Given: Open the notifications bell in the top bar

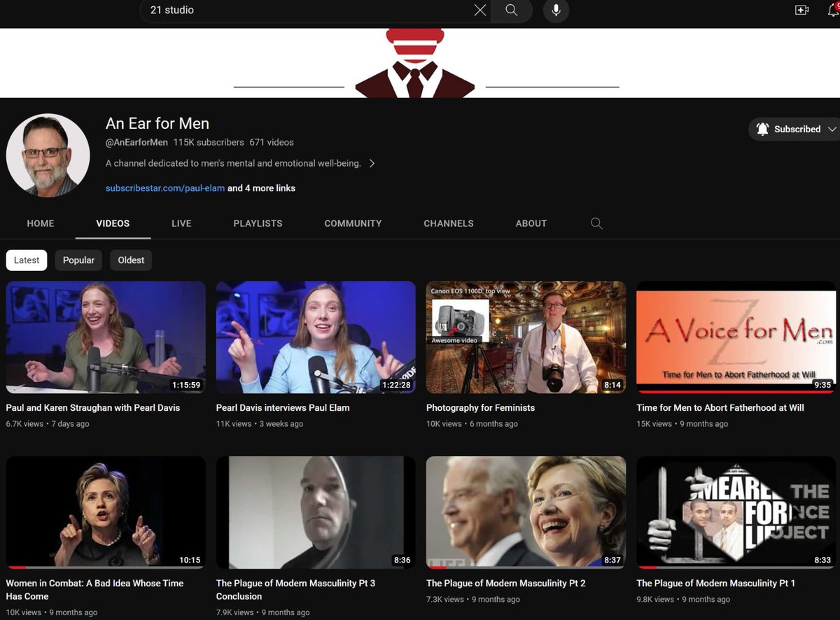Looking at the screenshot, I should tap(834, 10).
